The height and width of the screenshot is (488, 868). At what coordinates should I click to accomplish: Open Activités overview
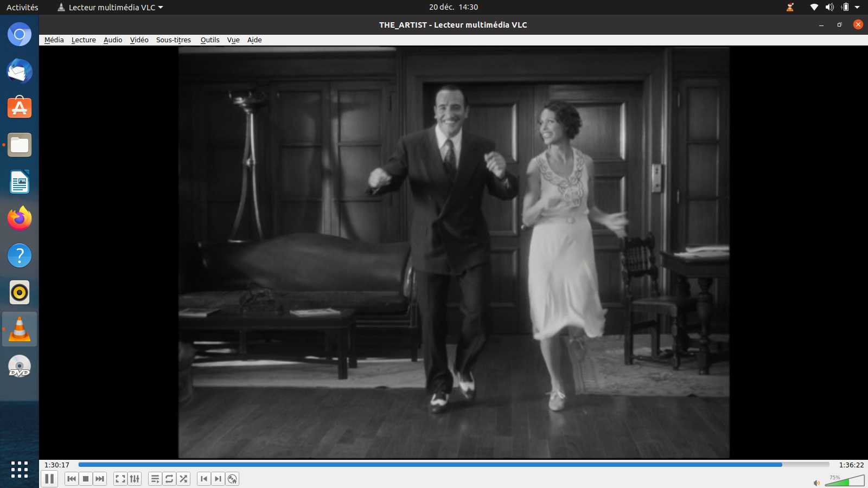[22, 7]
